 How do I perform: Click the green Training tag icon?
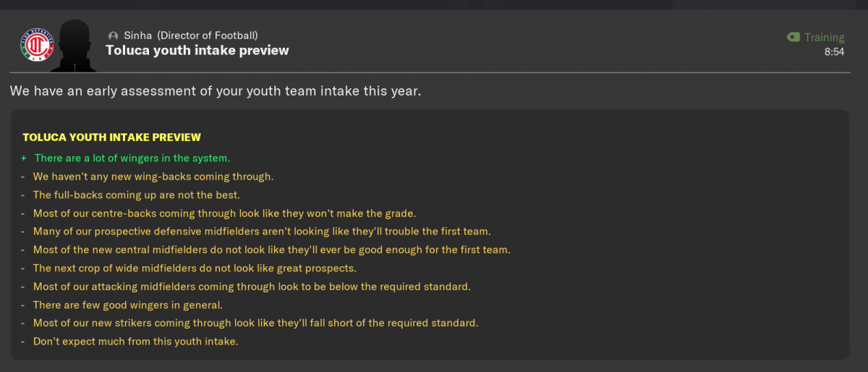(793, 37)
